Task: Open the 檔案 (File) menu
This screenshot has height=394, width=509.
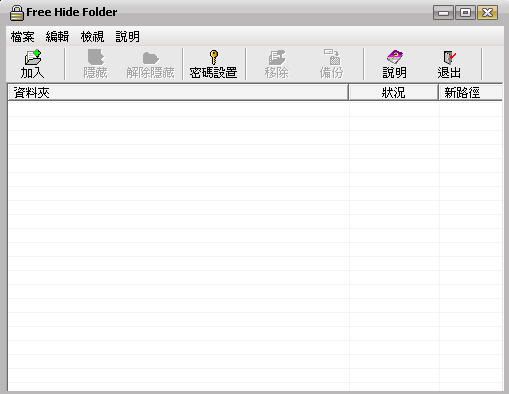Action: [x=22, y=36]
